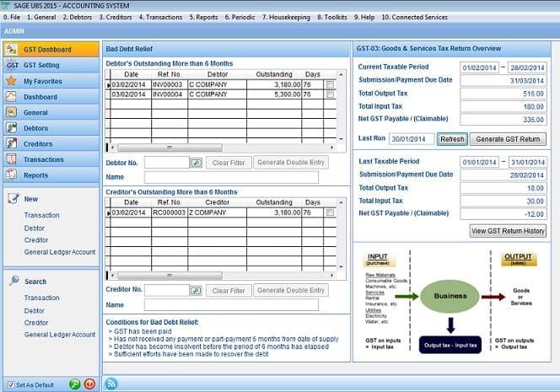Click the debtor table horizontal scrollbar thumb

pyautogui.click(x=170, y=148)
